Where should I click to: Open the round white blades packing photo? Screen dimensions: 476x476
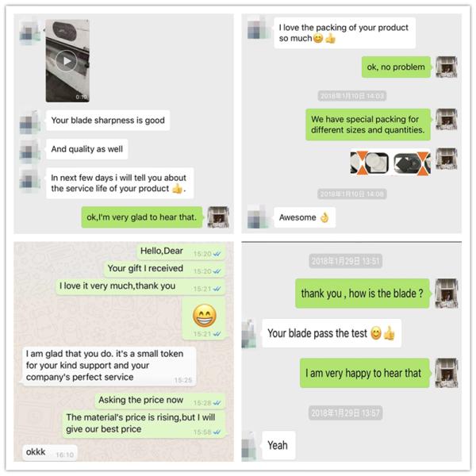pyautogui.click(x=370, y=163)
